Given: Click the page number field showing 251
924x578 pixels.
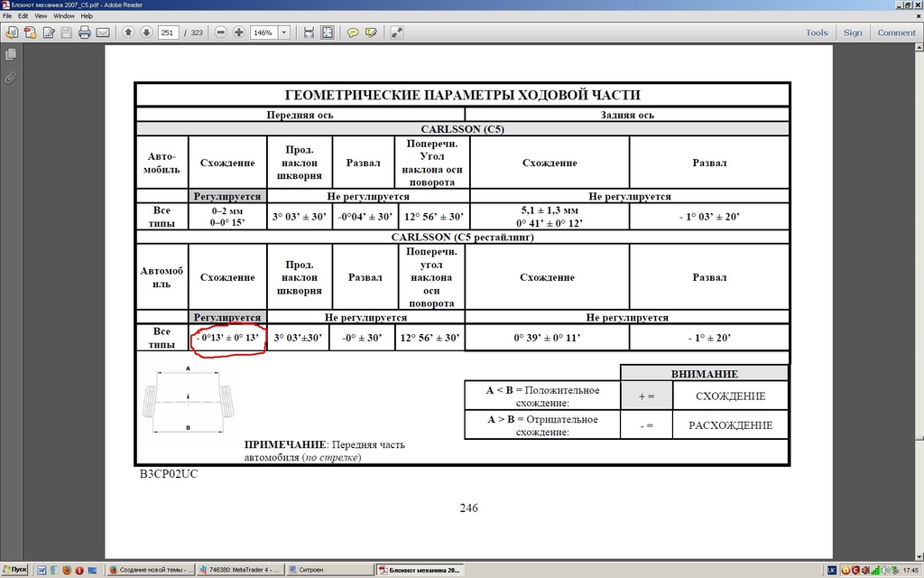Looking at the screenshot, I should [x=168, y=33].
